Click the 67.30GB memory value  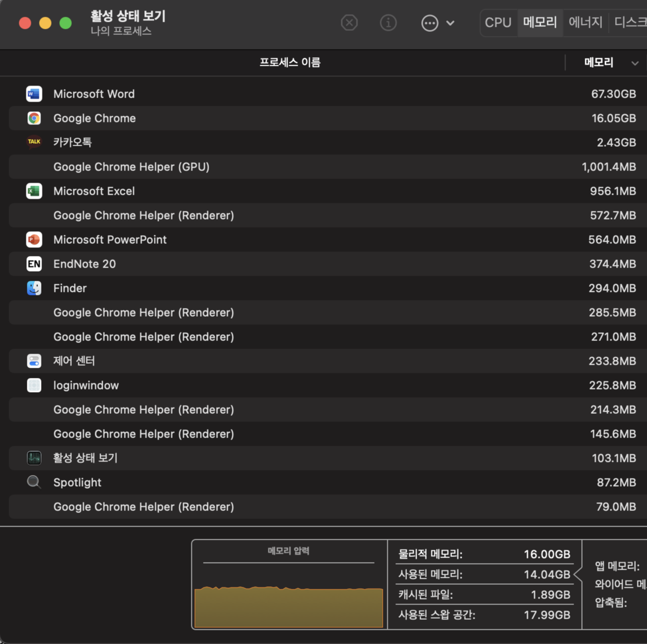pyautogui.click(x=614, y=94)
